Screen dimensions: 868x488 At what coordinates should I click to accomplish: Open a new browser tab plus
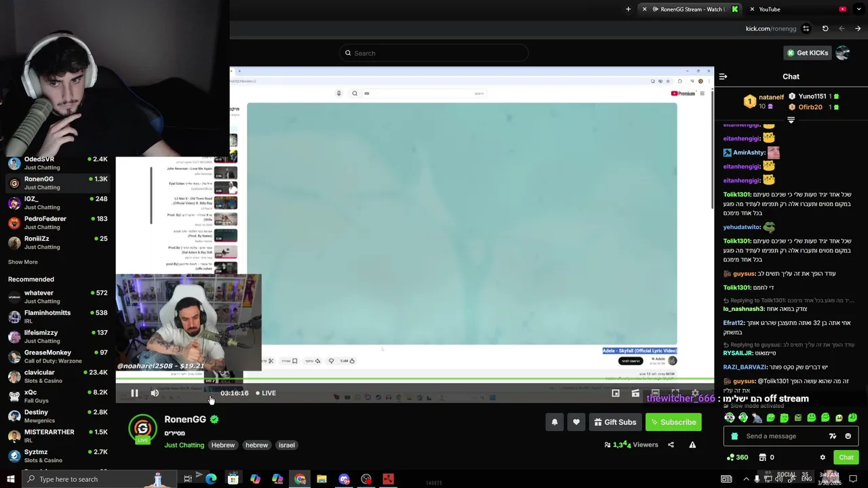(628, 9)
